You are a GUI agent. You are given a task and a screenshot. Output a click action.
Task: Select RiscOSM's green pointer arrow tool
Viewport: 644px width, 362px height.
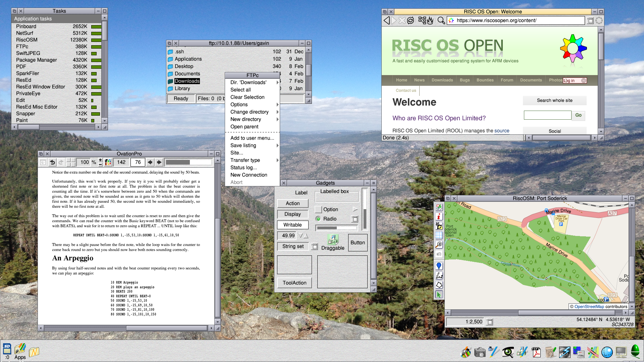click(x=439, y=295)
